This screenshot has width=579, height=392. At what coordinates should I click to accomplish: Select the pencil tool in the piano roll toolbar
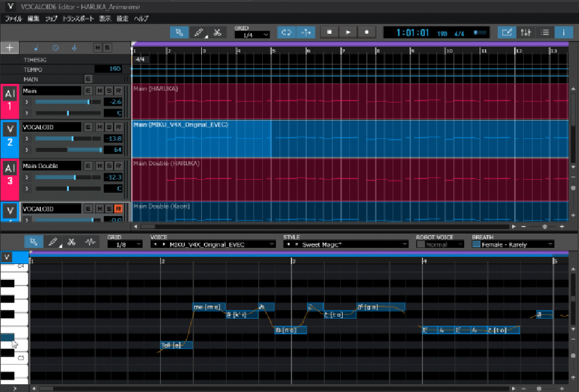(x=53, y=242)
